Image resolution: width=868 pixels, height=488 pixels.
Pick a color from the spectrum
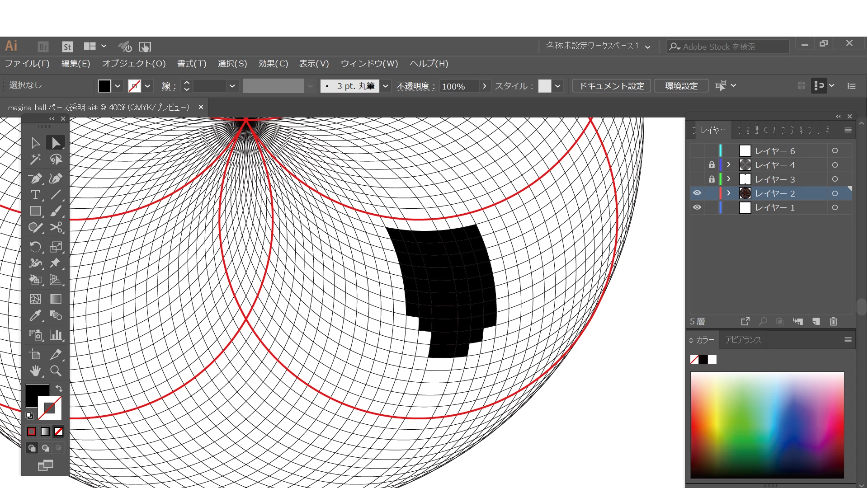click(x=767, y=425)
